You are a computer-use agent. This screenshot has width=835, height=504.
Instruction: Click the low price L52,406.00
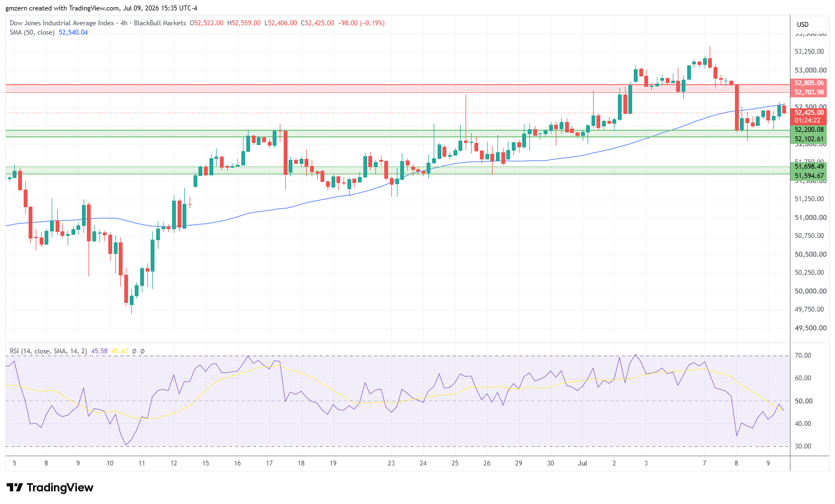(x=281, y=23)
